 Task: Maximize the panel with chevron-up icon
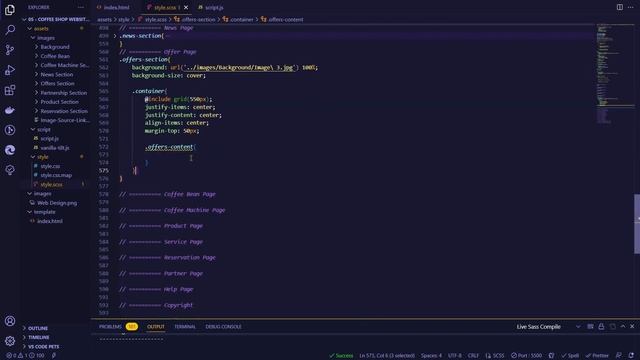click(623, 327)
